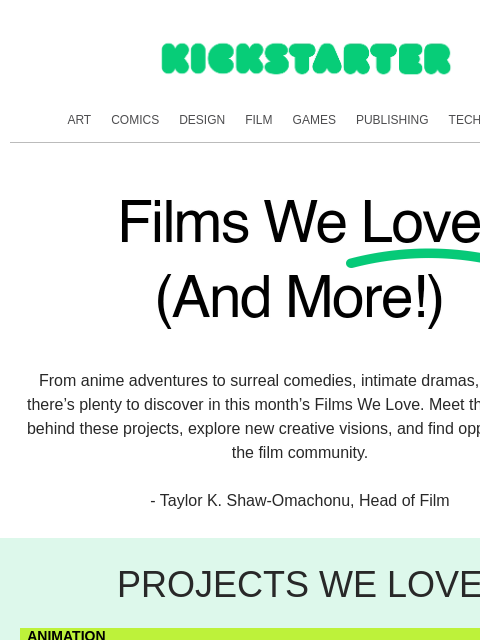Image resolution: width=480 pixels, height=640 pixels.
Task: Open the COMICS category link
Action: [x=135, y=120]
